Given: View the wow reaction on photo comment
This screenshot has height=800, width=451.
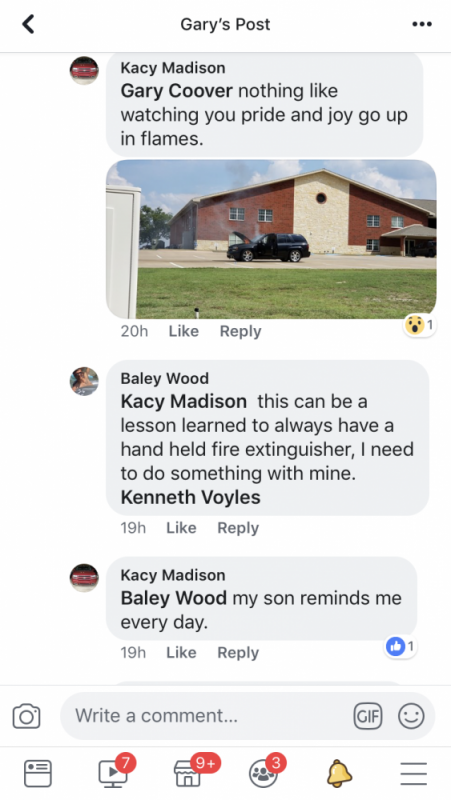Looking at the screenshot, I should pyautogui.click(x=420, y=324).
